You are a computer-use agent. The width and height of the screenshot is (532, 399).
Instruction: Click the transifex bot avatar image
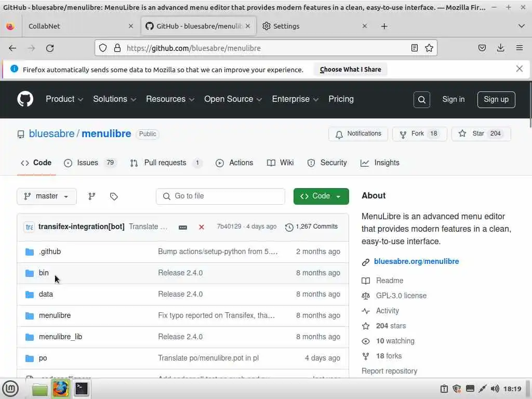[x=30, y=227]
